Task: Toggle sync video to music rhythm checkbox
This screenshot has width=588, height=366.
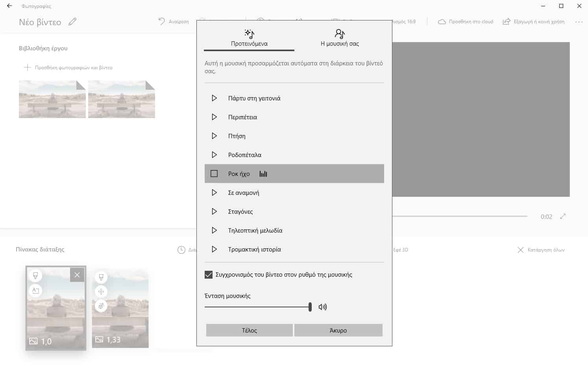Action: tap(209, 275)
